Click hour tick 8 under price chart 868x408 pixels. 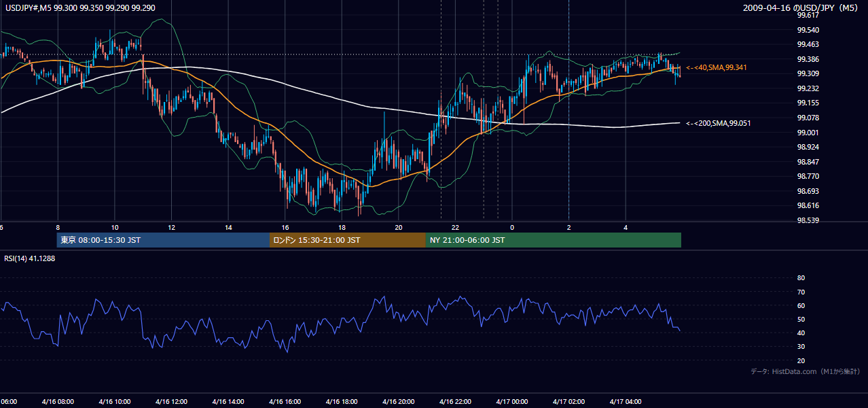point(58,228)
